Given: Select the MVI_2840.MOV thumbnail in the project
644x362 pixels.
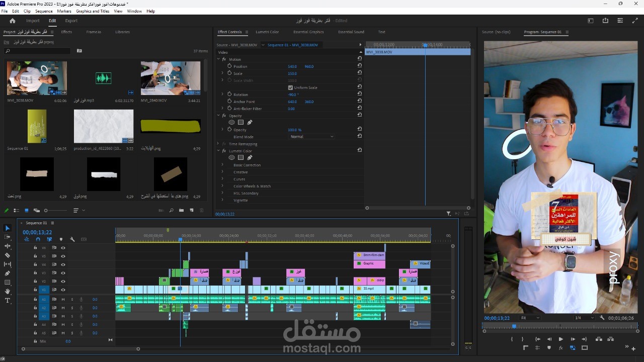Looking at the screenshot, I should coord(171,78).
